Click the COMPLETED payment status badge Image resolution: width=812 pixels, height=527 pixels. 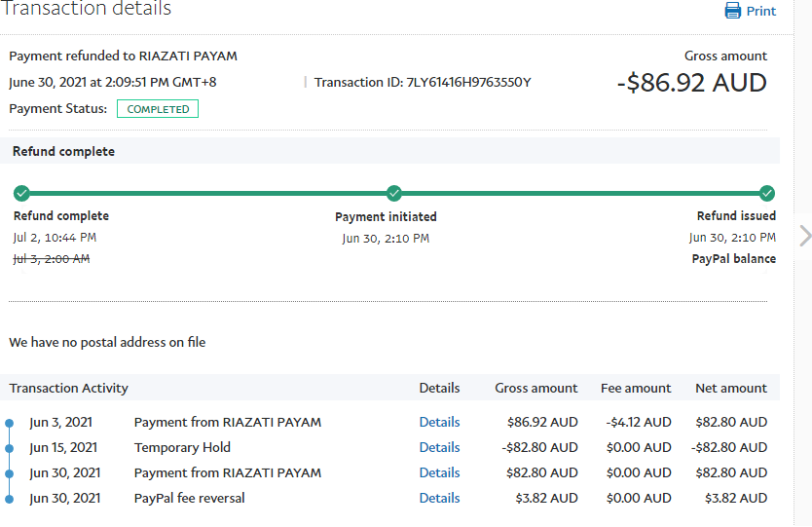click(158, 109)
